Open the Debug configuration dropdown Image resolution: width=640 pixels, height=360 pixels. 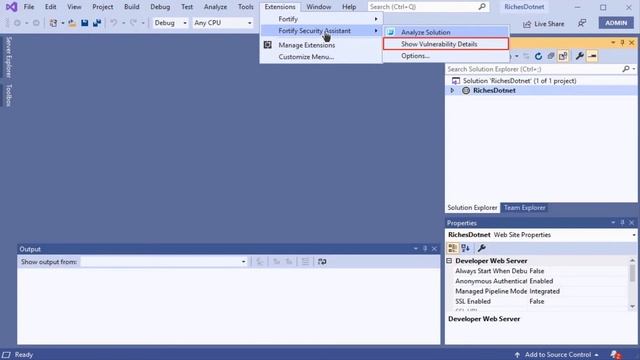tap(185, 23)
